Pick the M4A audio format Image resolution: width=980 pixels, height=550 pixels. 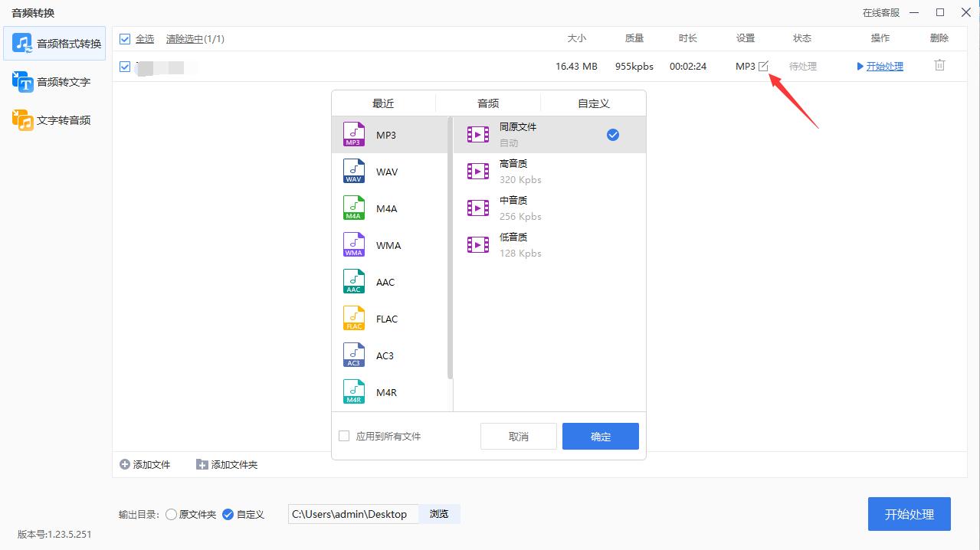click(387, 208)
